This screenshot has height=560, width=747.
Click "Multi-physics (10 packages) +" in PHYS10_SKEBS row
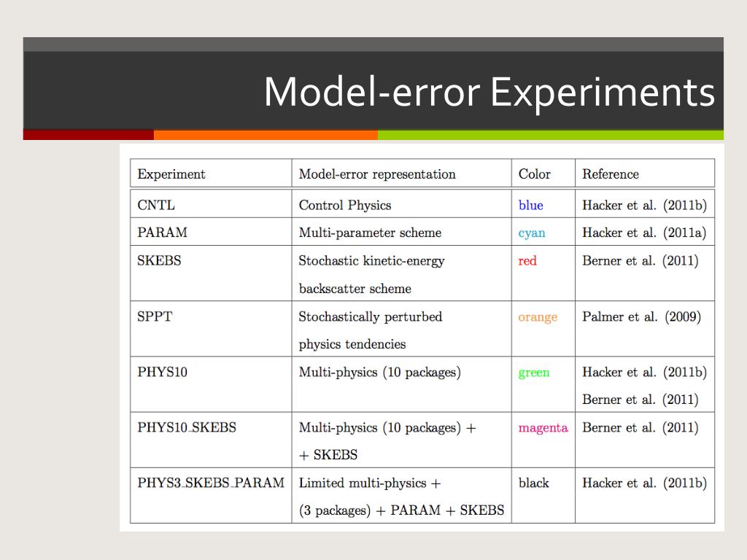(387, 428)
